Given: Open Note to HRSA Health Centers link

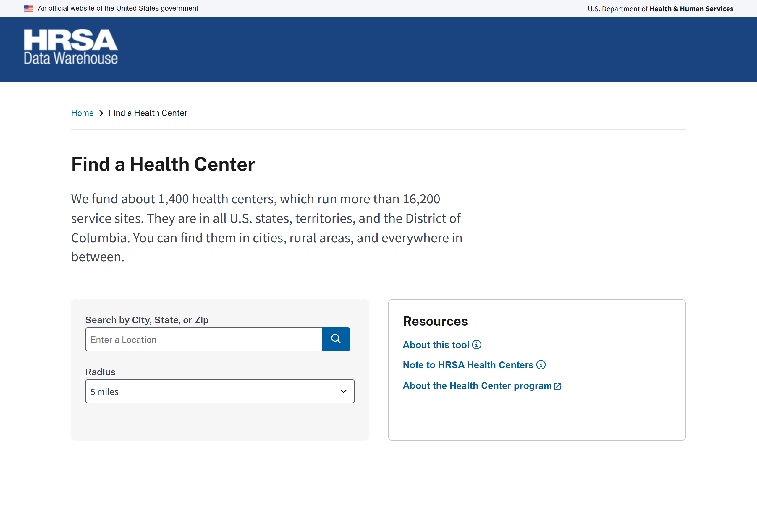Looking at the screenshot, I should [468, 365].
